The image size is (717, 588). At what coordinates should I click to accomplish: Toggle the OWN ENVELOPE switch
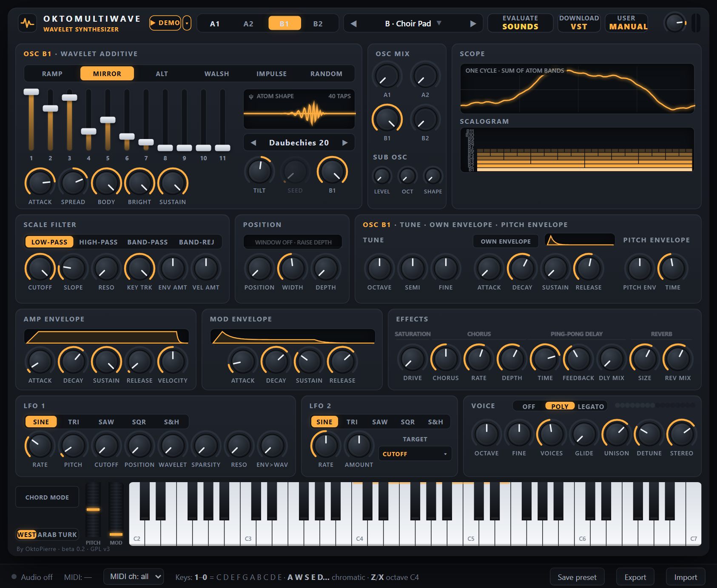[x=506, y=241]
